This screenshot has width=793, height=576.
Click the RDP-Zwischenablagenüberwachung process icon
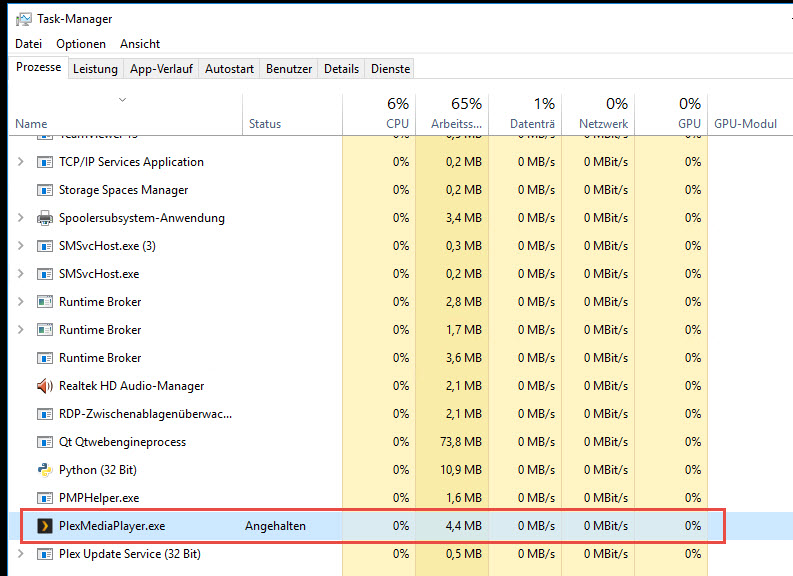coord(45,414)
